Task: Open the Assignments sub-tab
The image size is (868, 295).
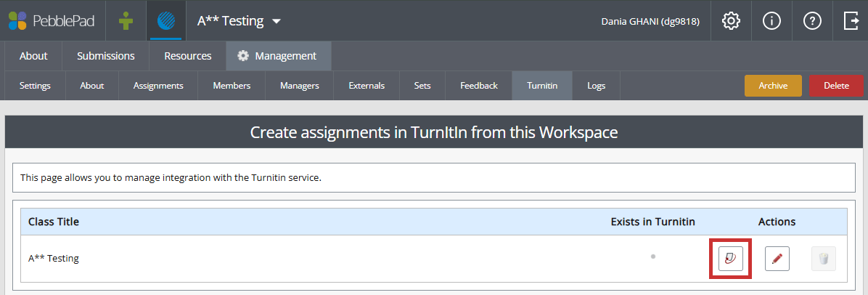Action: coord(158,86)
